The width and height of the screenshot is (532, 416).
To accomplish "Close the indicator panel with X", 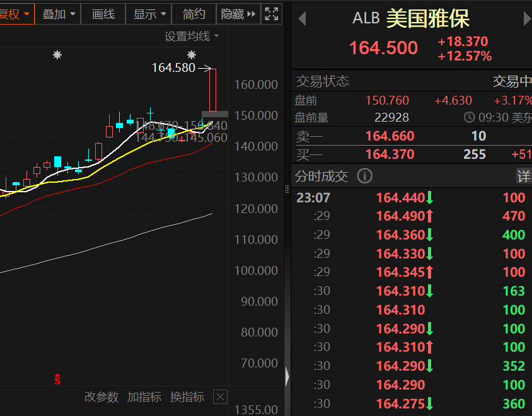I will click(x=220, y=396).
